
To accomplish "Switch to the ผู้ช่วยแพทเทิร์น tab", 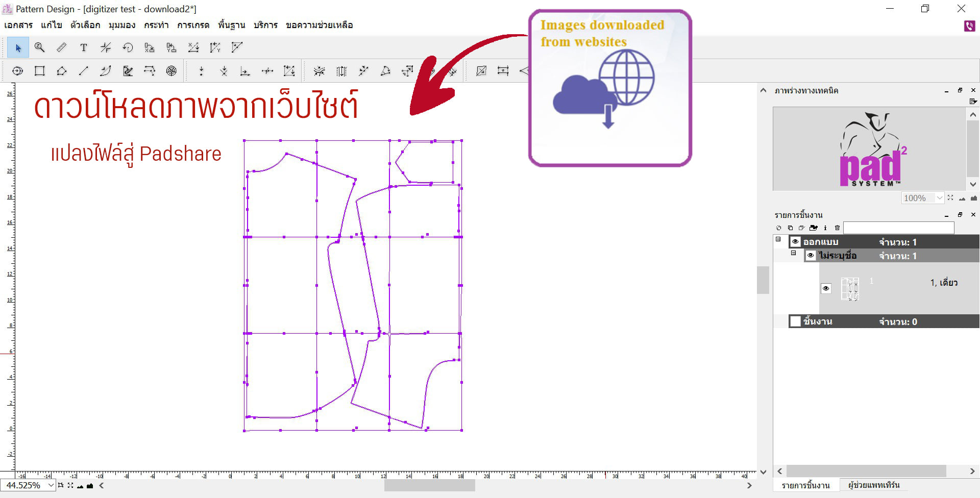I will coord(874,485).
